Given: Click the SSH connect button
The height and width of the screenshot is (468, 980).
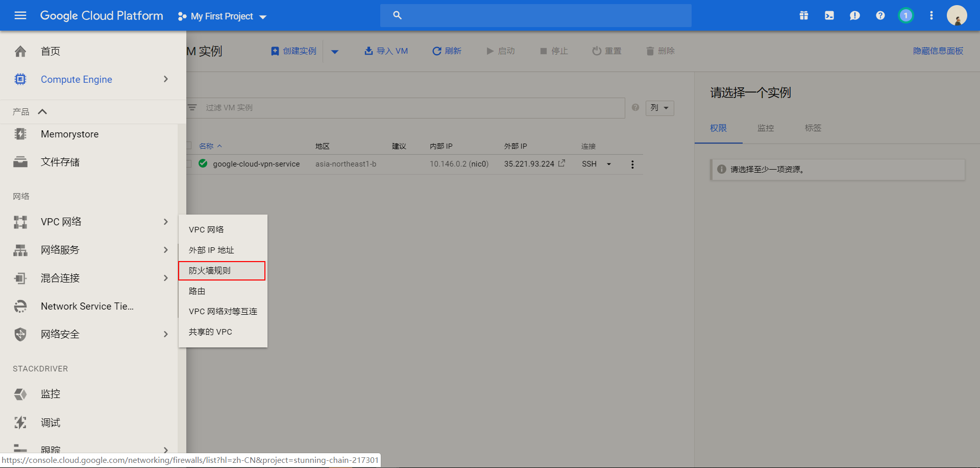Looking at the screenshot, I should 589,164.
